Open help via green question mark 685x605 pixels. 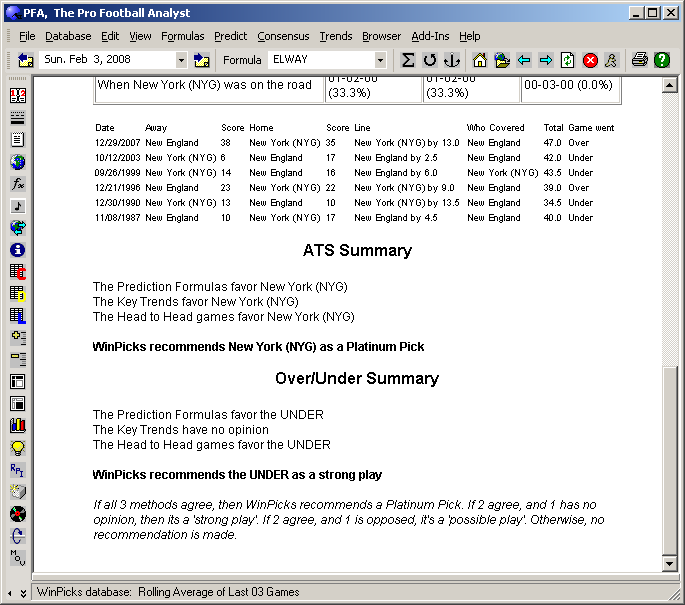(x=662, y=60)
